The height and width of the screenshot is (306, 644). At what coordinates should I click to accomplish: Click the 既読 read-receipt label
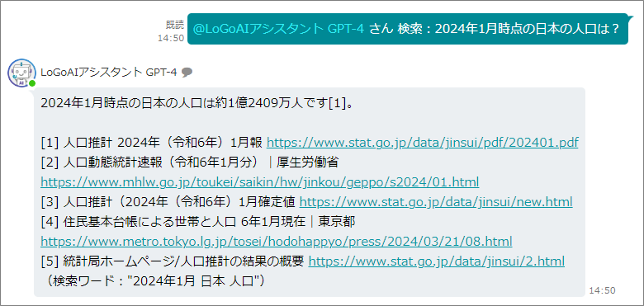(x=175, y=25)
